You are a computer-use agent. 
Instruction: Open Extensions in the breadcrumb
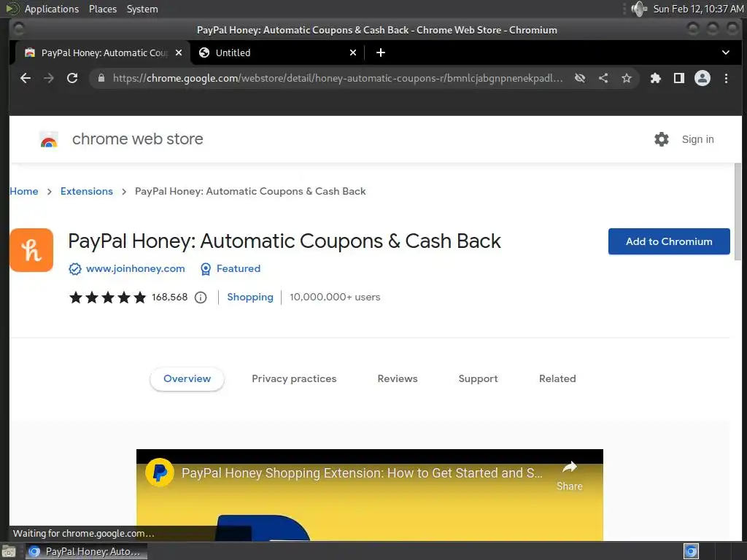click(x=87, y=192)
